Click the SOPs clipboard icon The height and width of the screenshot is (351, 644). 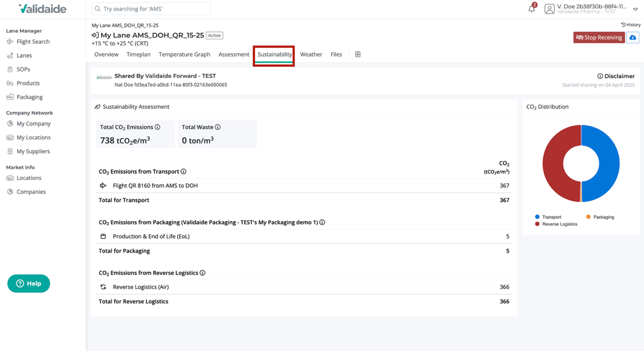[x=10, y=70]
